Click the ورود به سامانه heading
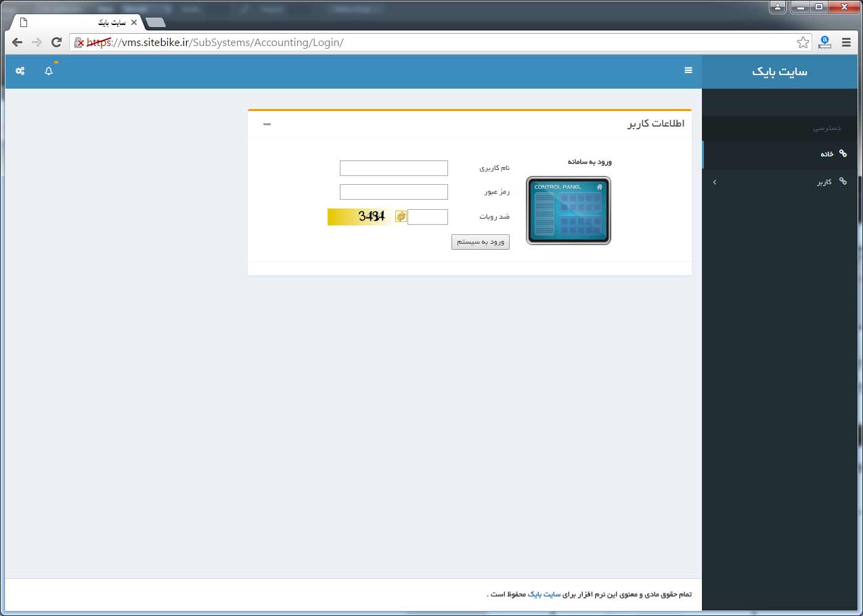The width and height of the screenshot is (863, 616). pos(590,162)
